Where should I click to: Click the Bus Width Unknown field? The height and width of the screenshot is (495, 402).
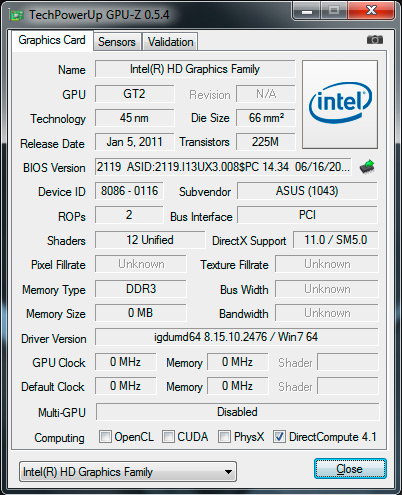(x=327, y=289)
